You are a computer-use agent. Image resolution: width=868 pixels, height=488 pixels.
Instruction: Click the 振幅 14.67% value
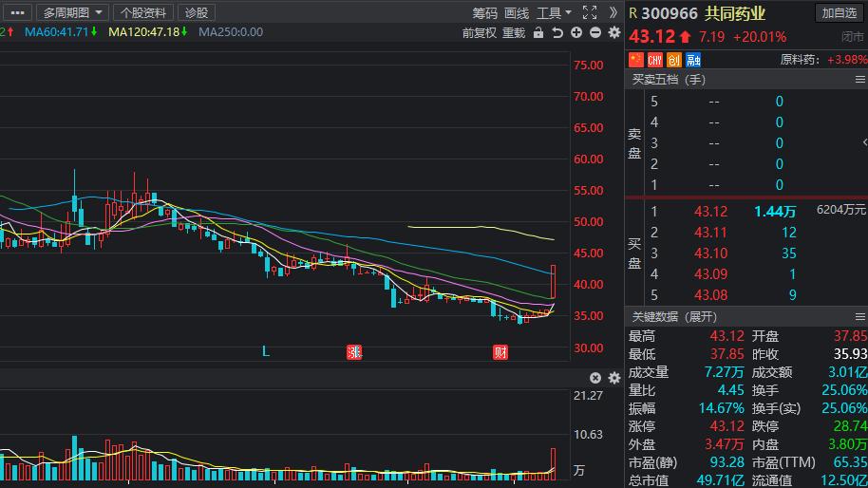click(x=722, y=408)
